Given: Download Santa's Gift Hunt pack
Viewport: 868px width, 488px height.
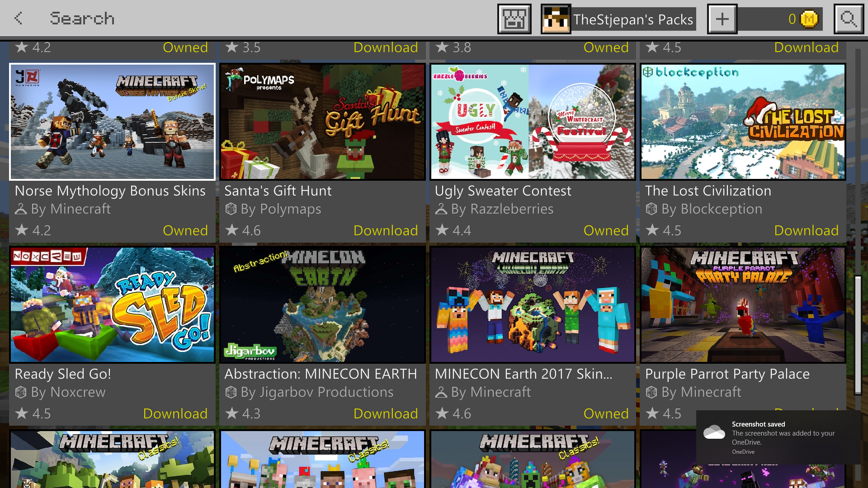Looking at the screenshot, I should (x=385, y=230).
